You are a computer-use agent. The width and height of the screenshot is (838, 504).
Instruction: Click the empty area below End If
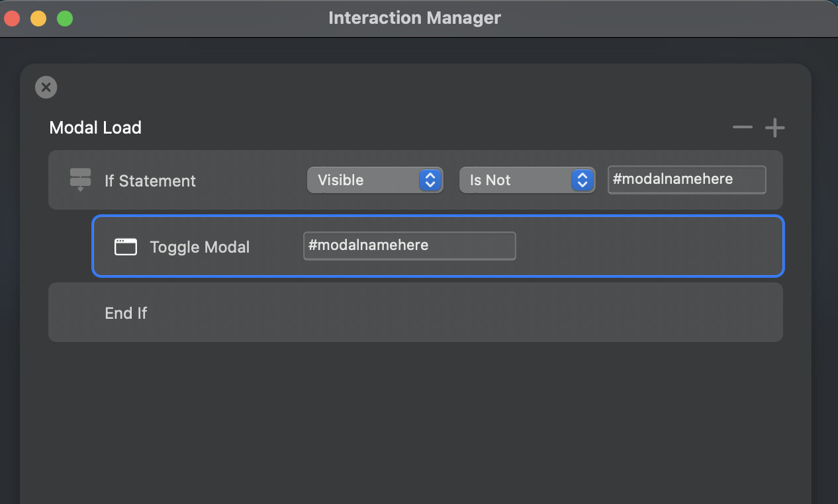(x=415, y=417)
